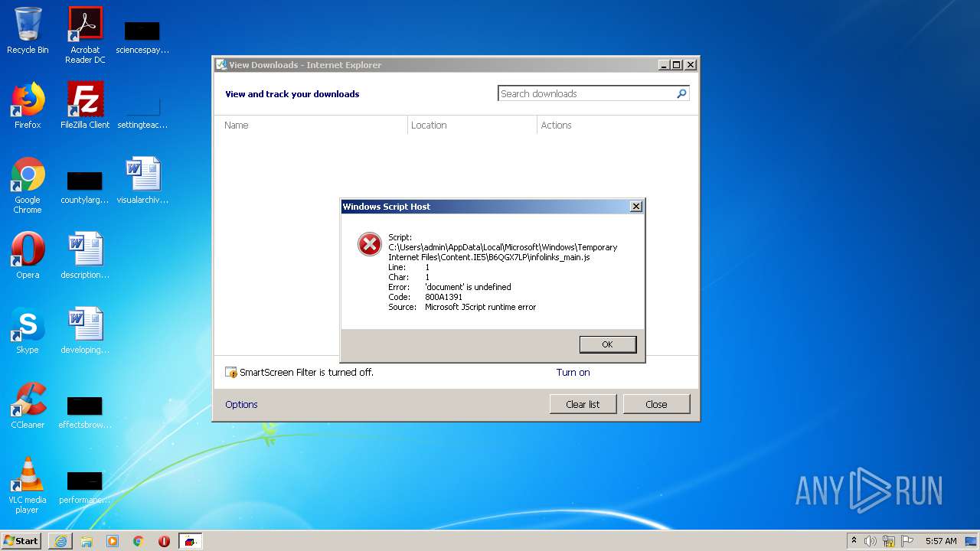This screenshot has width=980, height=551.
Task: Select the settingteac desktop file
Action: pyautogui.click(x=142, y=112)
